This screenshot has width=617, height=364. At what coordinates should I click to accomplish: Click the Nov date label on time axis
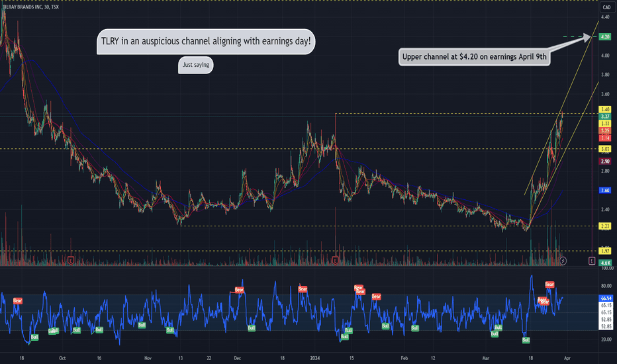pos(148,358)
